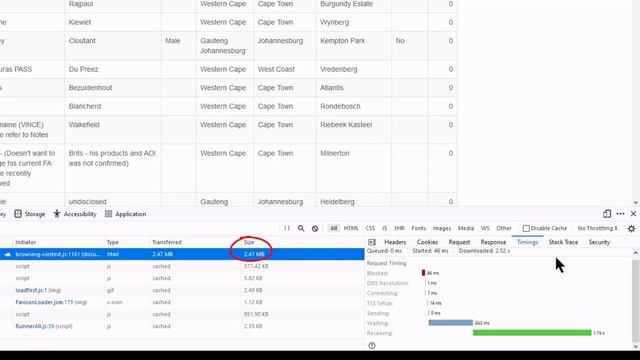Select the West Coast table cell
Image resolution: width=640 pixels, height=360 pixels.
[x=285, y=69]
